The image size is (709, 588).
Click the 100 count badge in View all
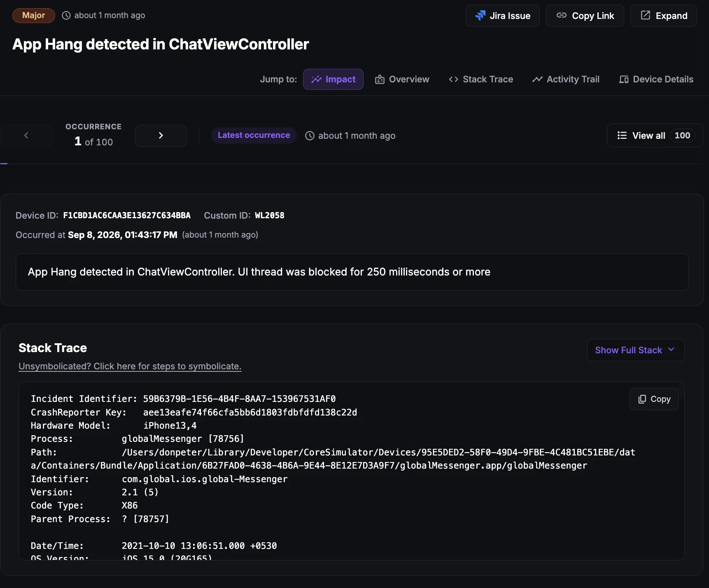pos(682,135)
